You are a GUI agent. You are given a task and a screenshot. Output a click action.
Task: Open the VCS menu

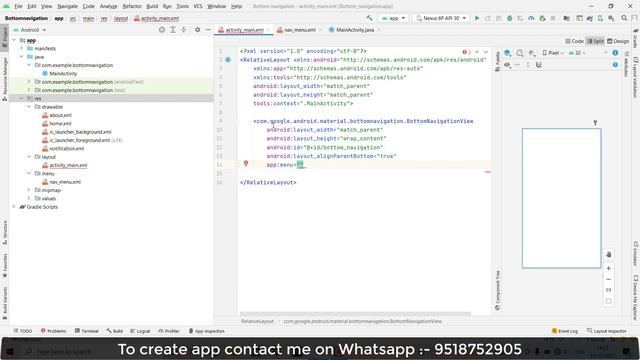[x=198, y=6]
